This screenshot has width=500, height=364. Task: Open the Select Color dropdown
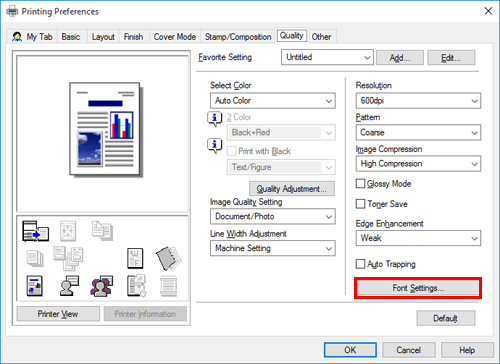(x=273, y=101)
